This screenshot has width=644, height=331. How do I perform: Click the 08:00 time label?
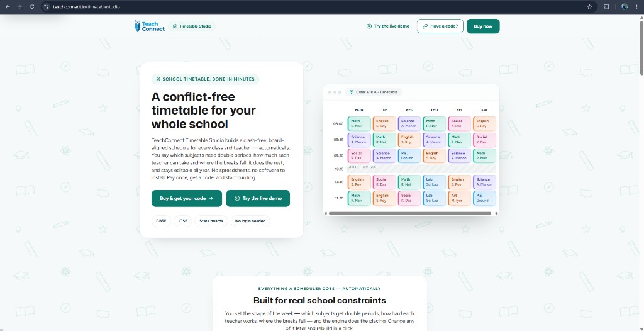tap(338, 124)
